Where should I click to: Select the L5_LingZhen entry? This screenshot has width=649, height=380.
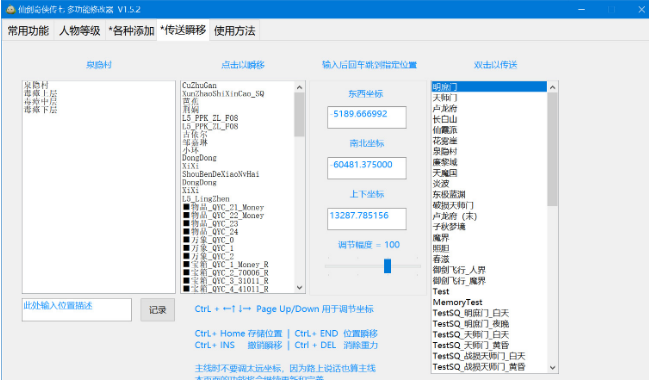[x=206, y=199]
